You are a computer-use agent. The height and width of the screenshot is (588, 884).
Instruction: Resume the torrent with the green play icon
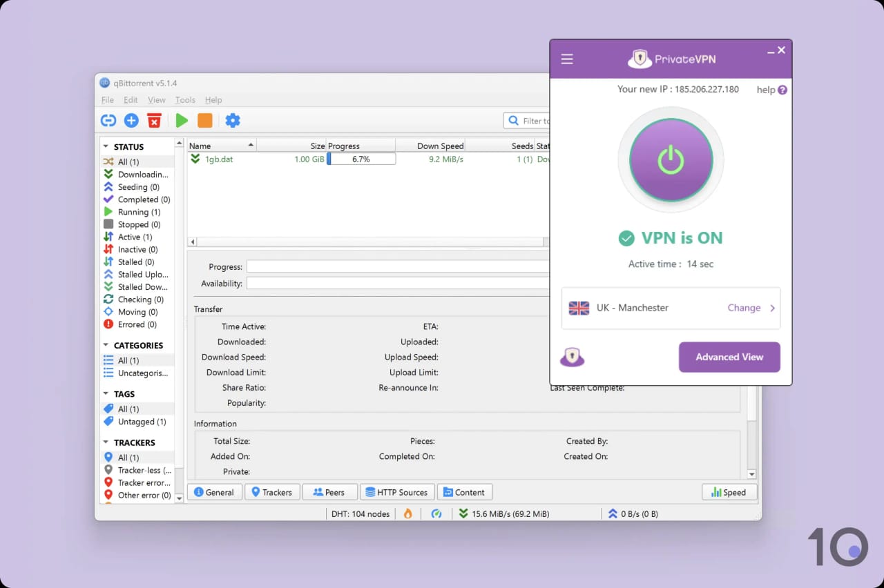tap(182, 120)
